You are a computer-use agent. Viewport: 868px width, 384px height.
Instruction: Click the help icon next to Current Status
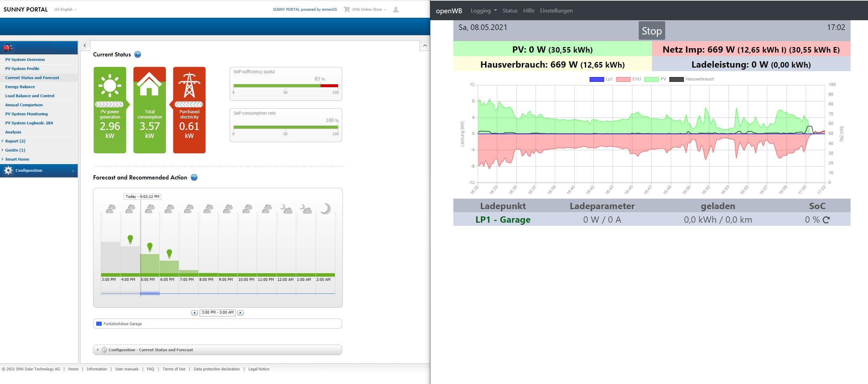(138, 54)
